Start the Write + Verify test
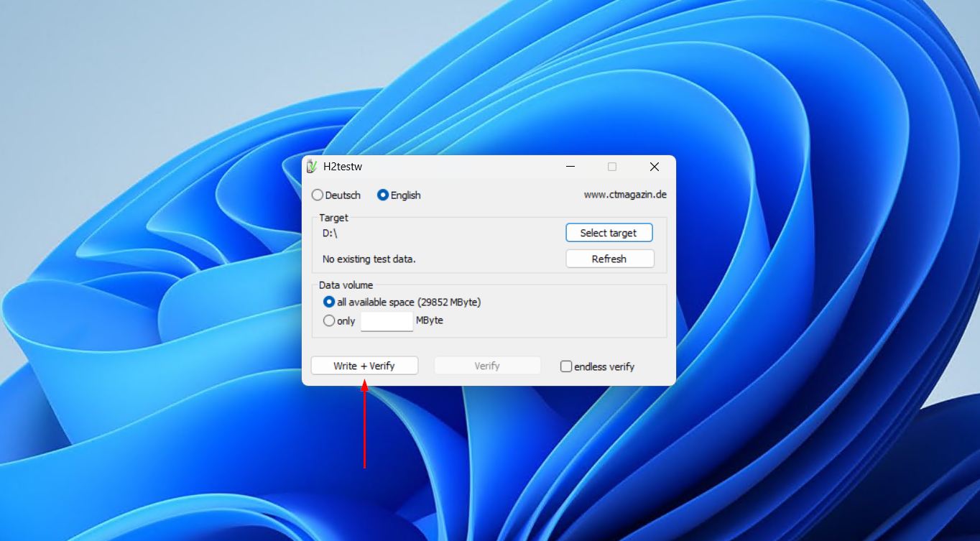The image size is (980, 541). coord(364,366)
